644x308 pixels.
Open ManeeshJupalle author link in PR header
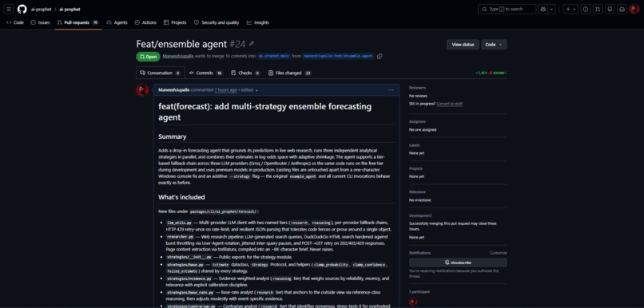coord(178,56)
